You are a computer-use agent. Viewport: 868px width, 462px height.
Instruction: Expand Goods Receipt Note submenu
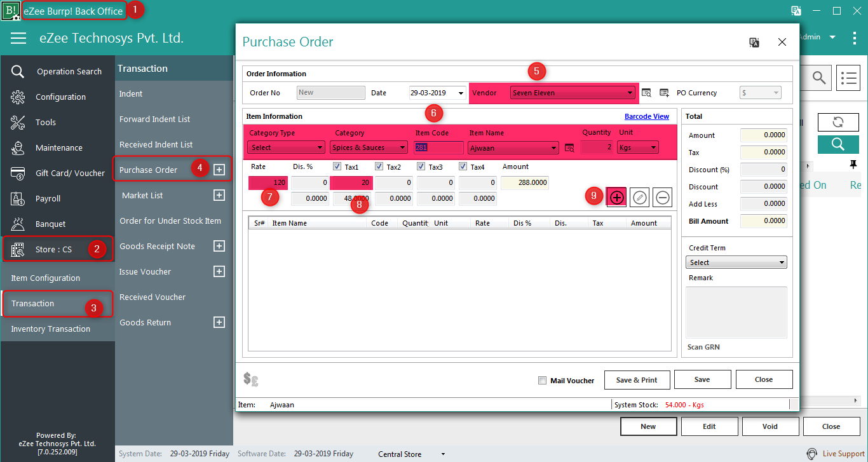(x=219, y=246)
